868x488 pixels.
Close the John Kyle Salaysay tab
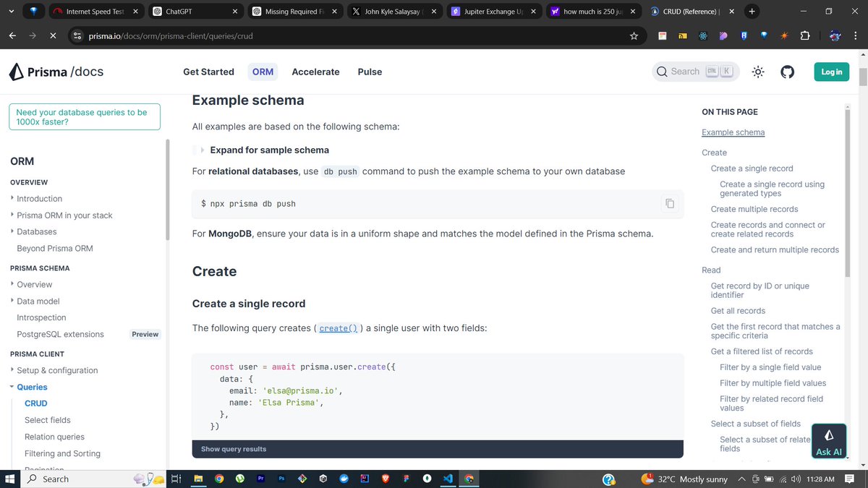(x=434, y=12)
